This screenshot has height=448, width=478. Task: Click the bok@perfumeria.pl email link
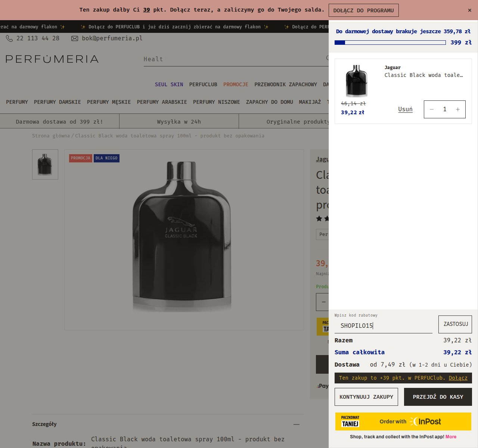pyautogui.click(x=112, y=38)
